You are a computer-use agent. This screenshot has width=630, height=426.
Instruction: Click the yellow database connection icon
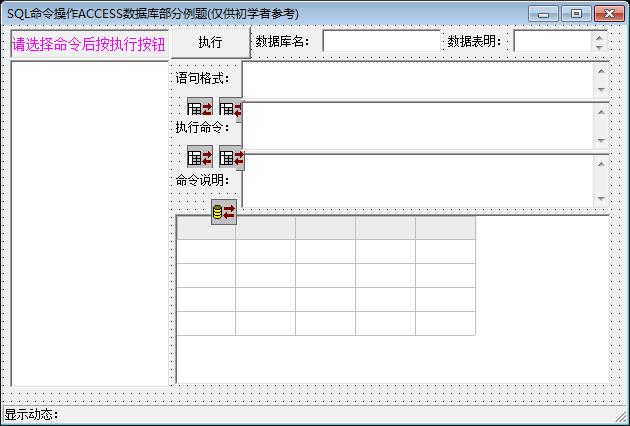point(224,212)
